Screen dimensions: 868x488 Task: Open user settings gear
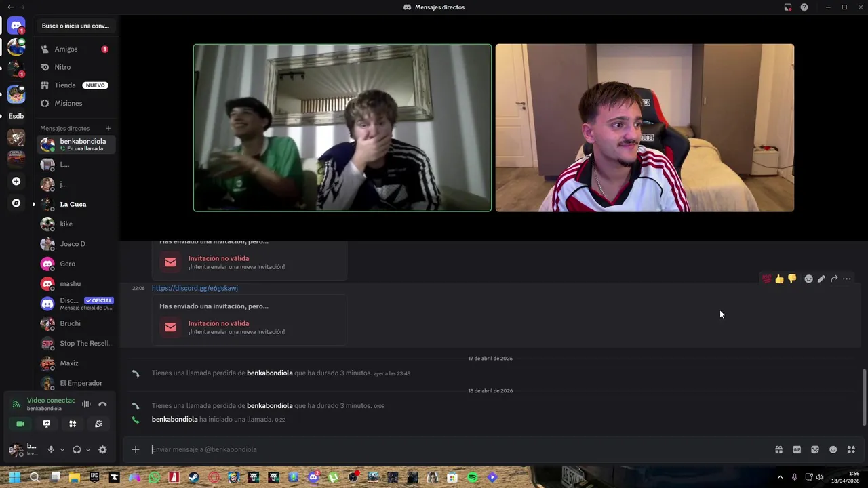coord(102,449)
